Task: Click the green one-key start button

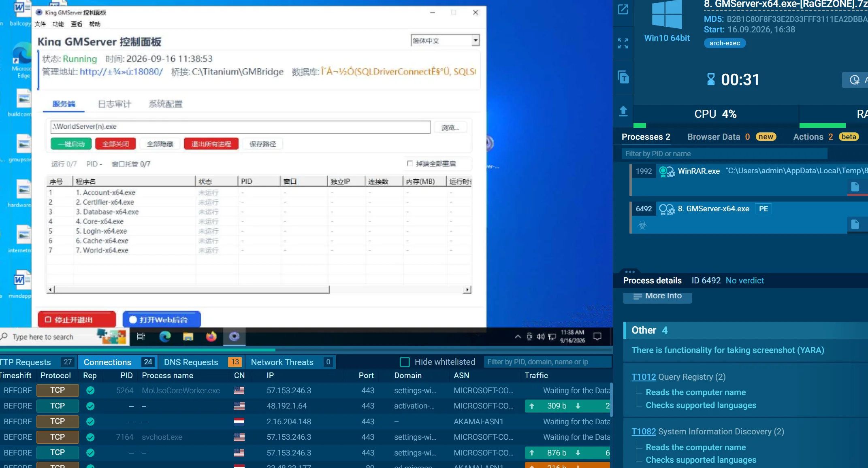Action: [x=71, y=144]
